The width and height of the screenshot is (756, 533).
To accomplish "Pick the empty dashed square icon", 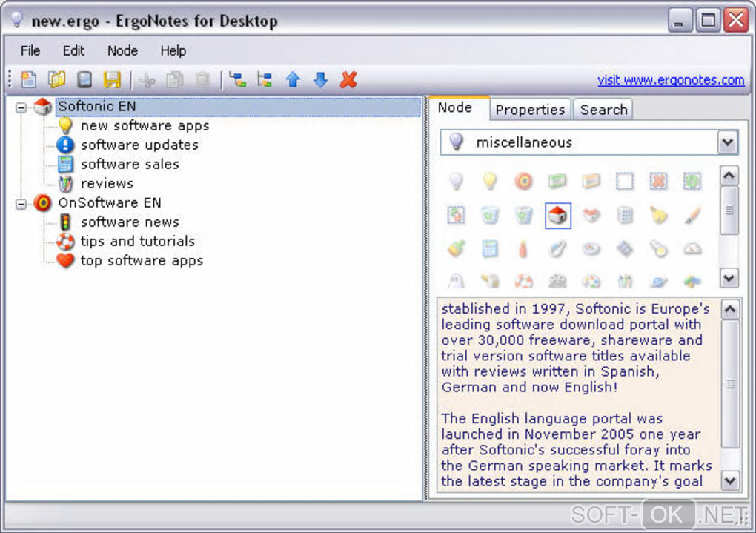I will tap(625, 182).
